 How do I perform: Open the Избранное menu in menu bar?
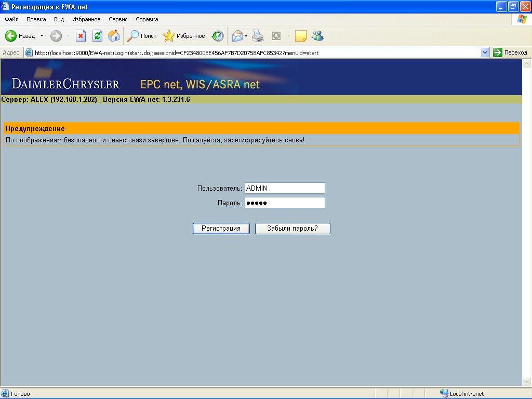coord(86,19)
